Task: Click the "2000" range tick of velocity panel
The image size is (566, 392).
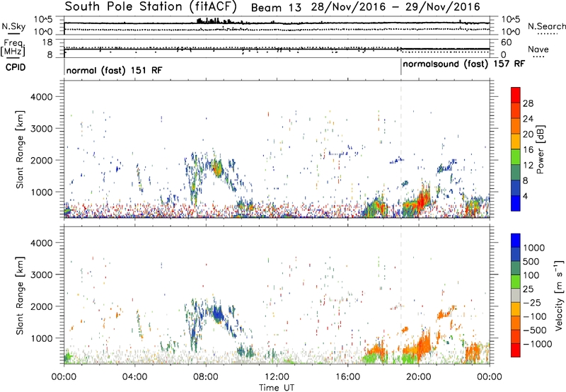Action: pos(42,306)
